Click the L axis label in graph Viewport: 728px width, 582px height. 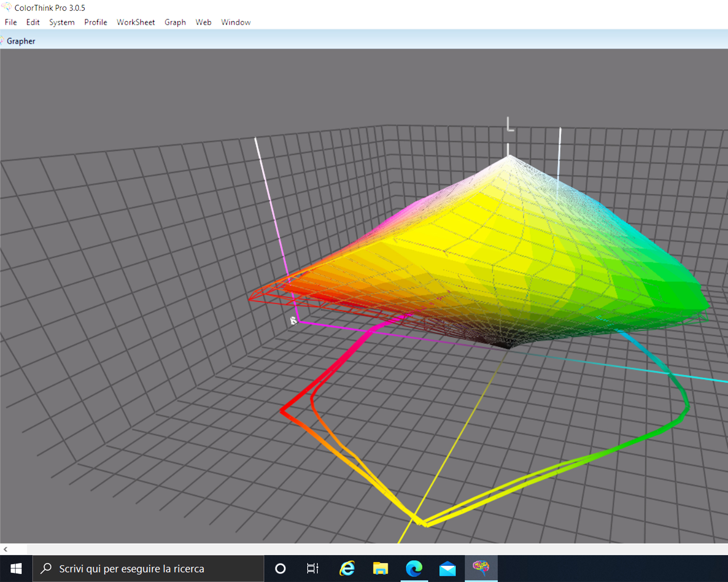510,124
